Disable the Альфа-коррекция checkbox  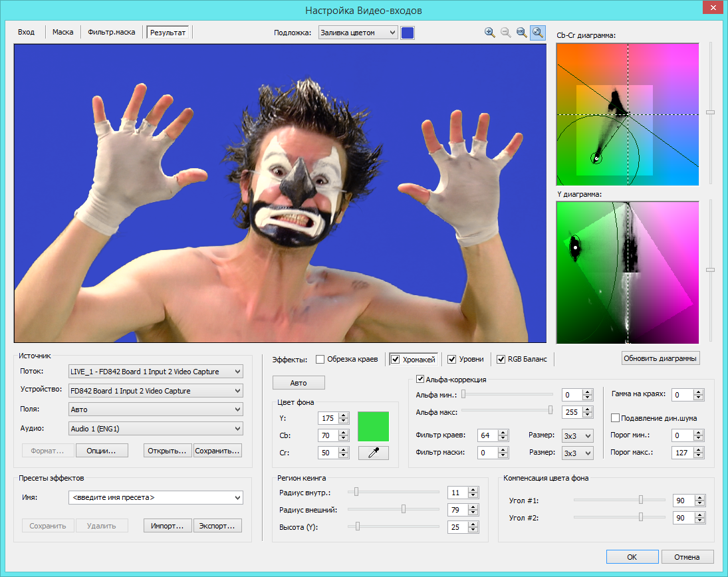pyautogui.click(x=420, y=380)
